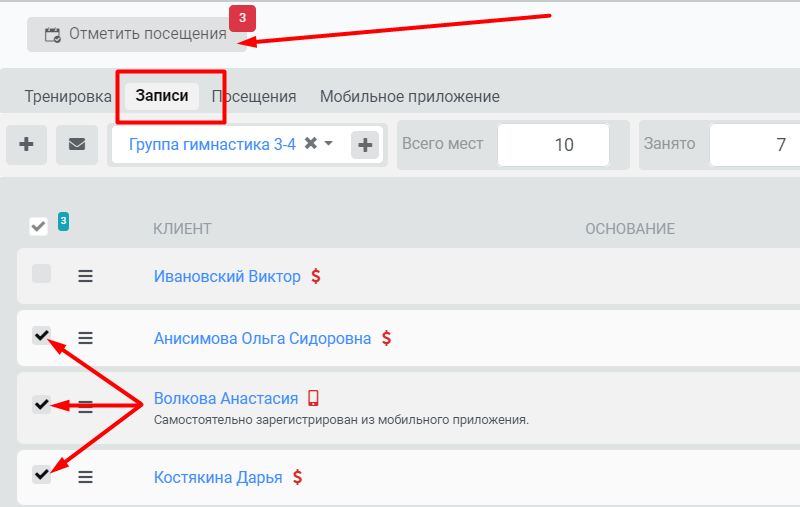Open the row menu for Анисимова Ольга Сидоровна

coord(85,338)
